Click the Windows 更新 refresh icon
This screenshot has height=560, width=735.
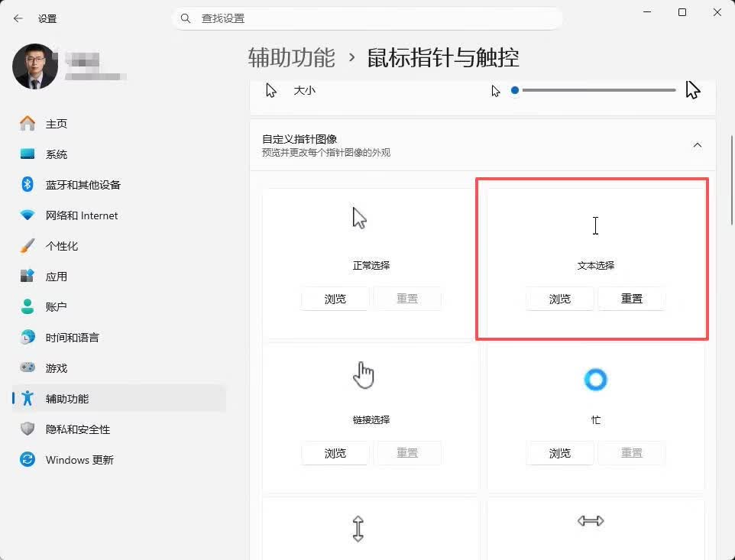click(28, 460)
